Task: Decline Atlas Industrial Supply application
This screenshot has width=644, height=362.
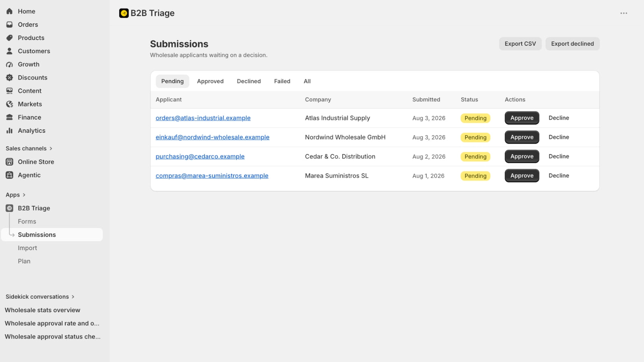Action: point(559,118)
